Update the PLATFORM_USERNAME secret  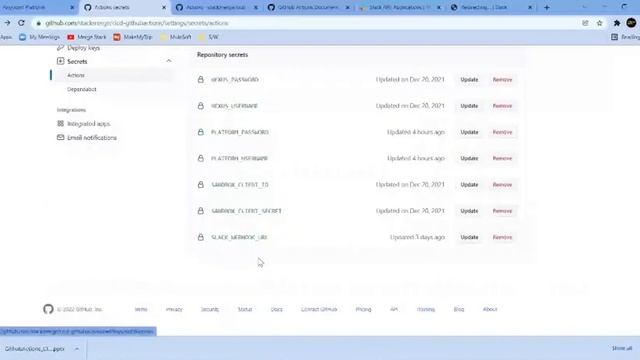click(469, 158)
